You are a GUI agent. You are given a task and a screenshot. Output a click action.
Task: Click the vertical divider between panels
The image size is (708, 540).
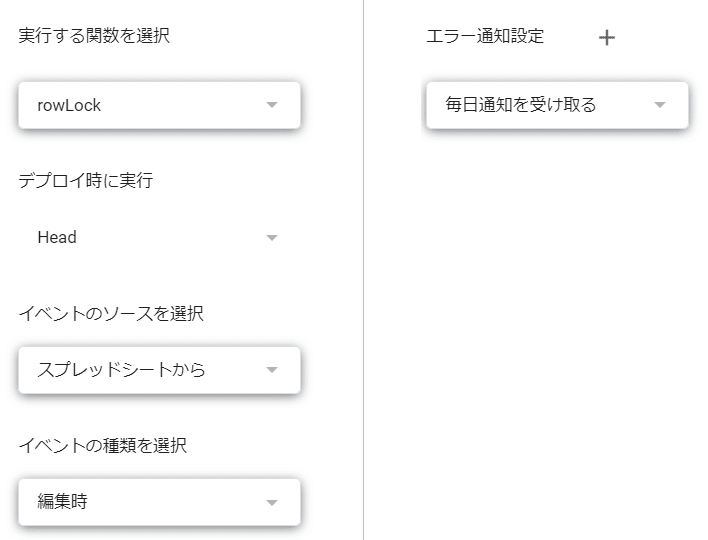(363, 270)
